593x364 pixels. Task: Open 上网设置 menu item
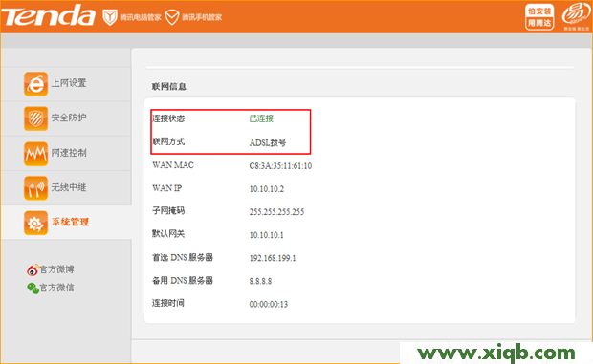66,84
